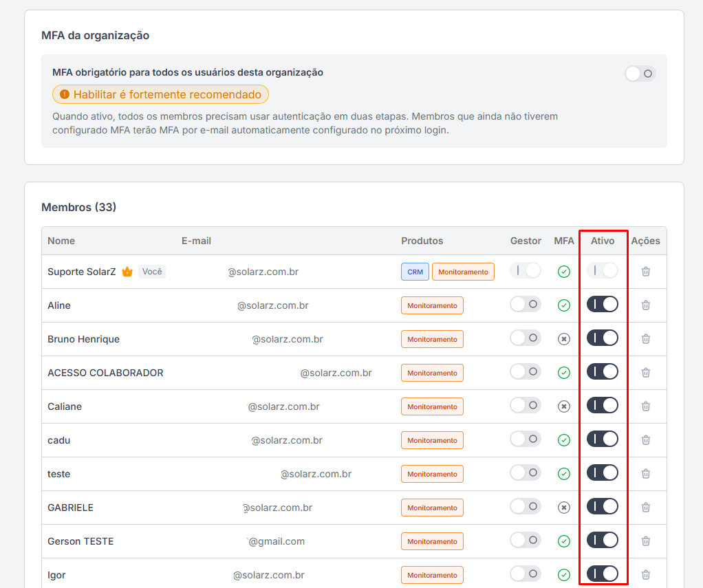
Task: Toggle Gestor switch in teste row
Action: (x=526, y=472)
